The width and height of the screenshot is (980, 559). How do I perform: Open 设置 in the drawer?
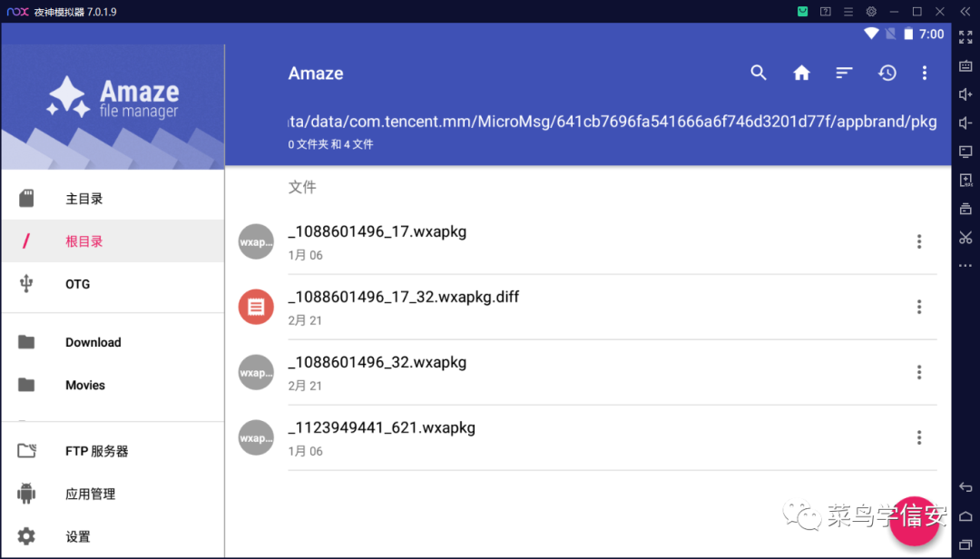(113, 536)
